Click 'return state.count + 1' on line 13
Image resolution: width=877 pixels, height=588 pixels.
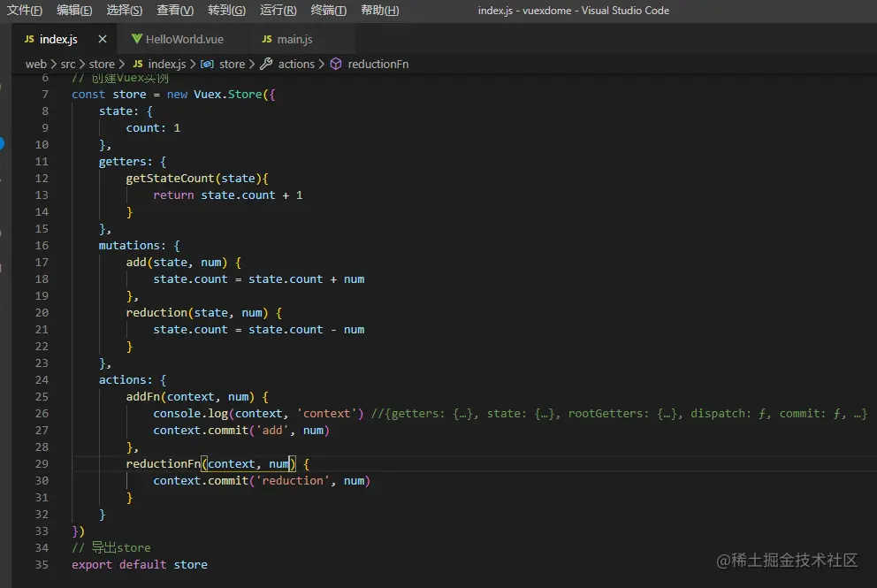click(x=227, y=195)
